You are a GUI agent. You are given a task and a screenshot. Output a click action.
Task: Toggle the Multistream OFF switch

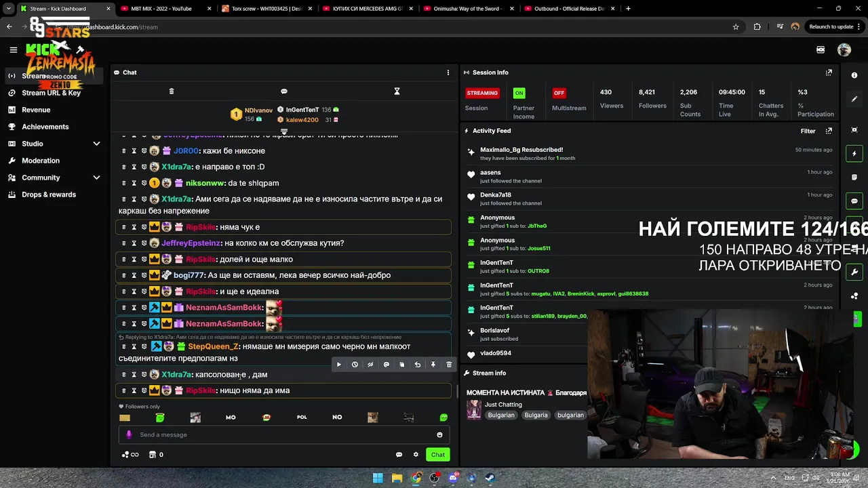point(559,93)
